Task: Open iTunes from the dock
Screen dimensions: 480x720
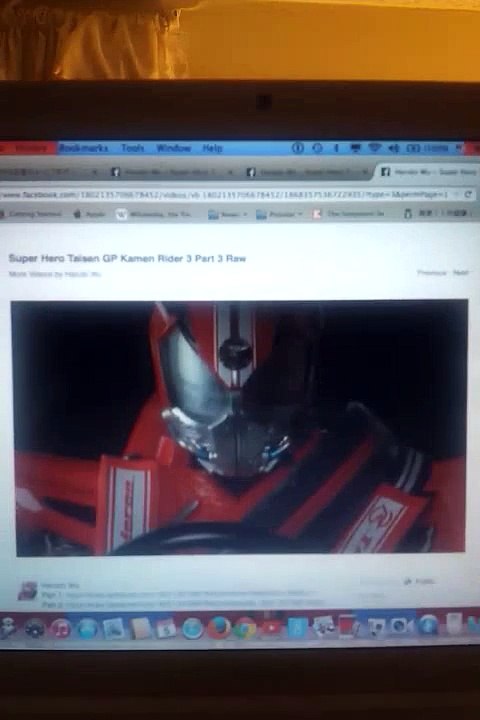Action: (x=61, y=628)
